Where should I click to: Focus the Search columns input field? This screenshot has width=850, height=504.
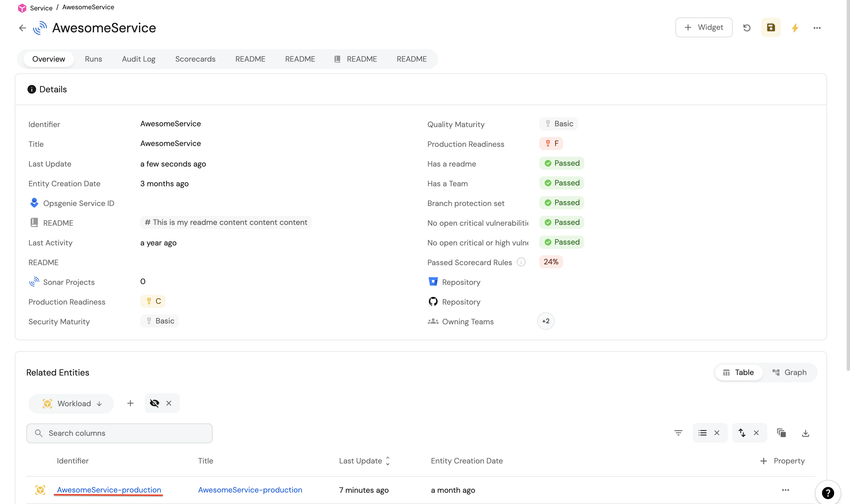(119, 433)
